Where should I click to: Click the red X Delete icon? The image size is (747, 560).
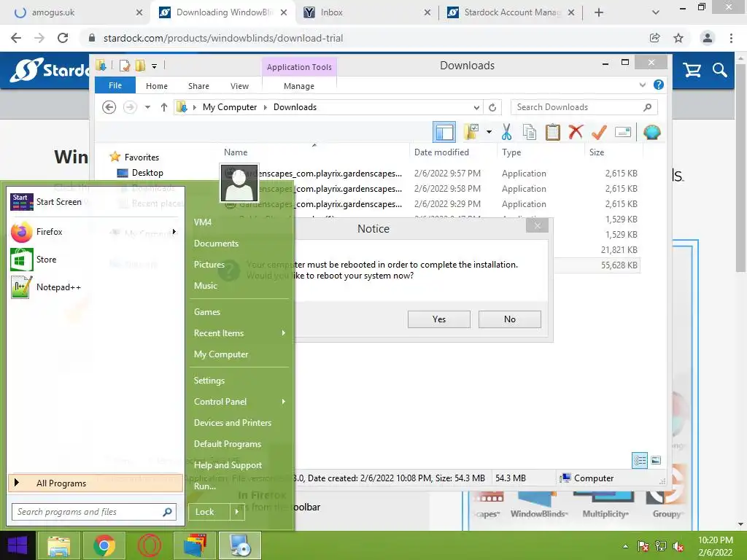pyautogui.click(x=576, y=131)
